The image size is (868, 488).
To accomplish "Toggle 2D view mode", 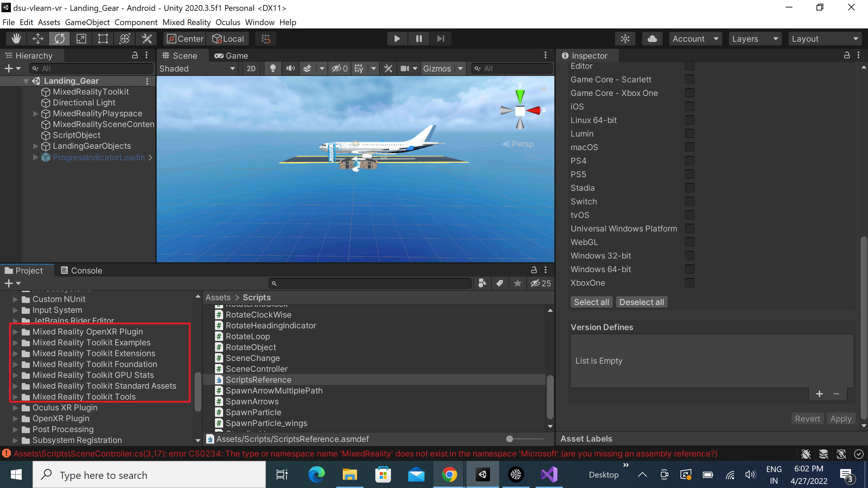I will 251,68.
